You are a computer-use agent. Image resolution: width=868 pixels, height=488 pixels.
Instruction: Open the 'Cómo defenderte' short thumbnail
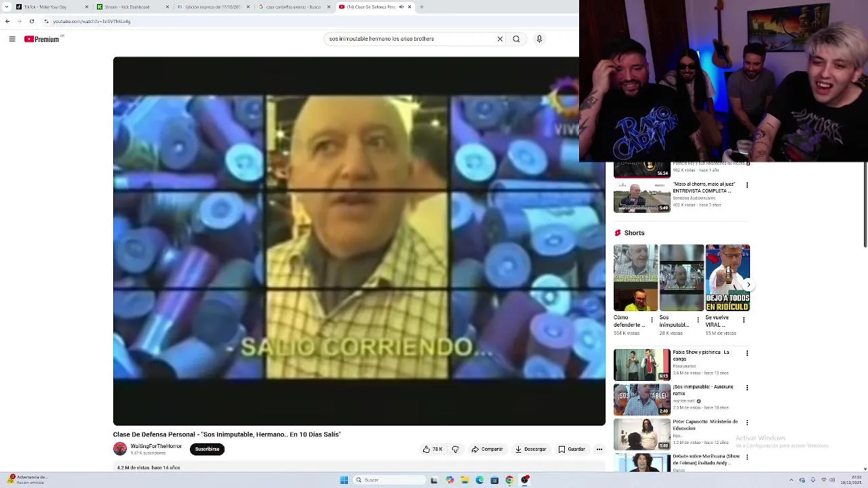tap(635, 278)
